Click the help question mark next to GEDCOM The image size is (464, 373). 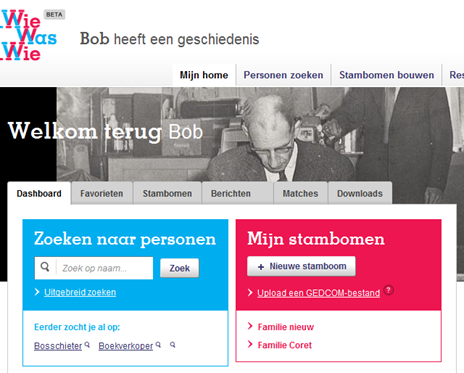click(x=388, y=290)
